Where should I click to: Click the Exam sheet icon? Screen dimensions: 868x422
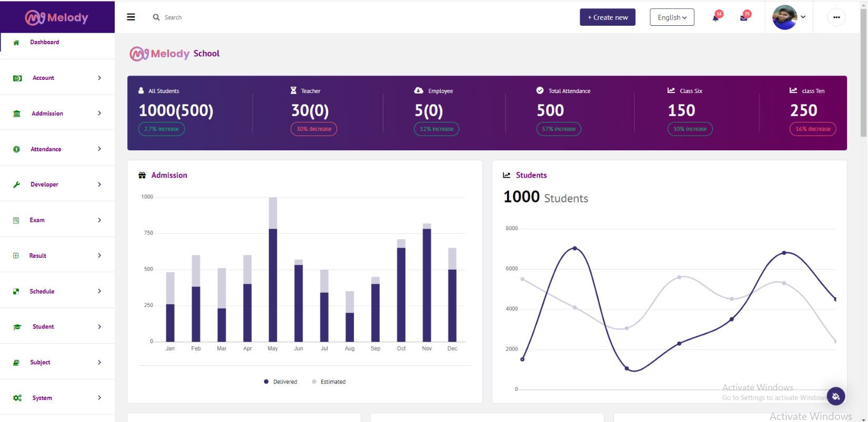pyautogui.click(x=16, y=220)
